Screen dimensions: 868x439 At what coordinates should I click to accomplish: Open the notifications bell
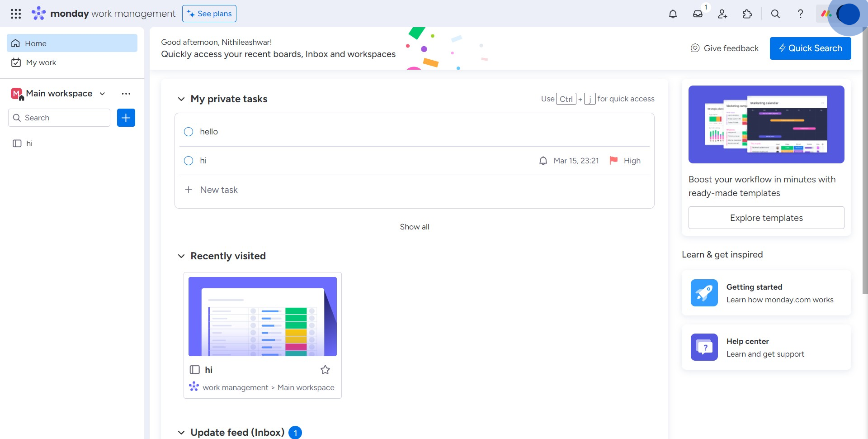(x=673, y=14)
